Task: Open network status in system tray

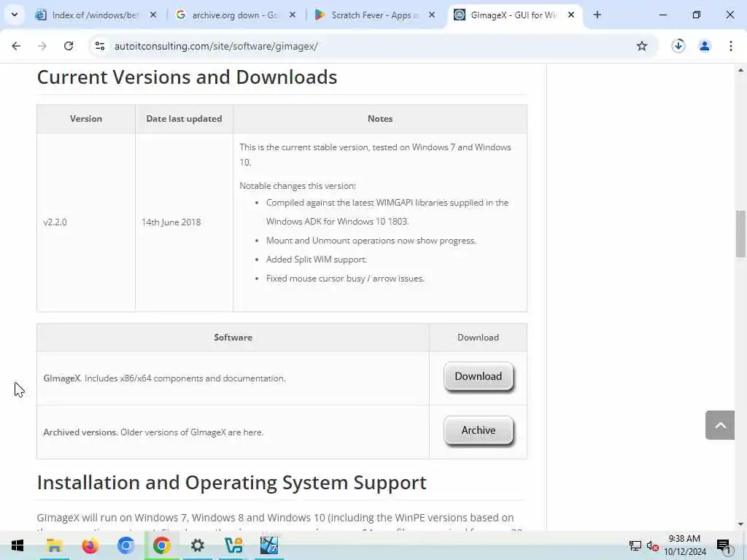Action: (x=635, y=545)
